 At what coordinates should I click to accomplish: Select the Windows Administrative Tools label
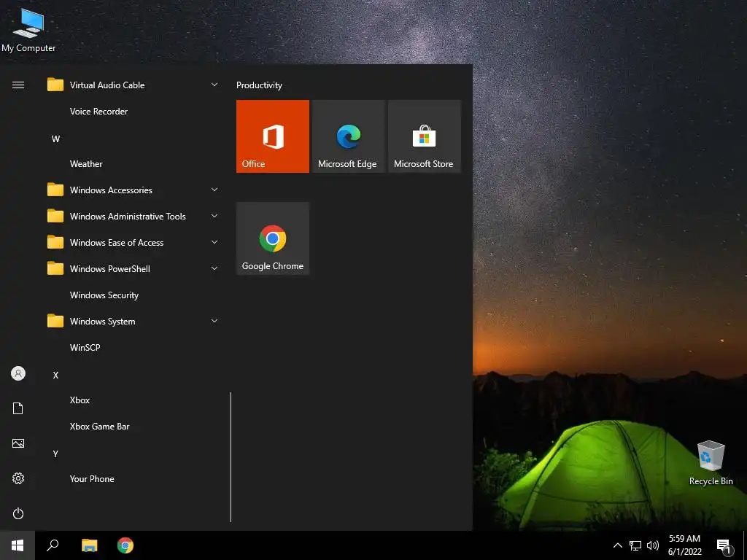[128, 217]
